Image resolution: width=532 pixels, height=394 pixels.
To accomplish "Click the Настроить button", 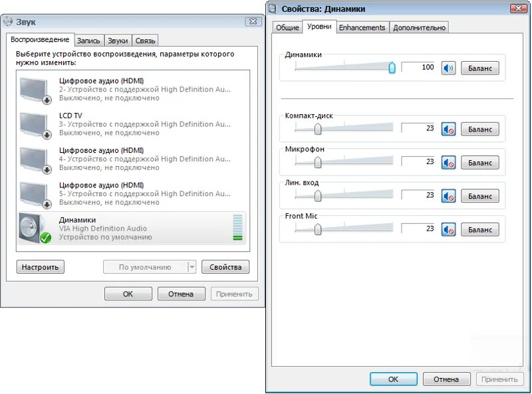I will pos(41,267).
